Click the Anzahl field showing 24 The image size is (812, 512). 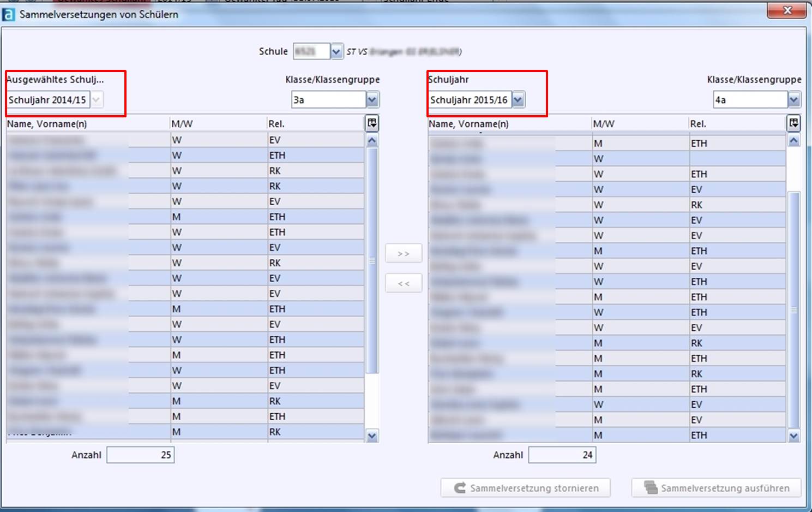tap(562, 455)
